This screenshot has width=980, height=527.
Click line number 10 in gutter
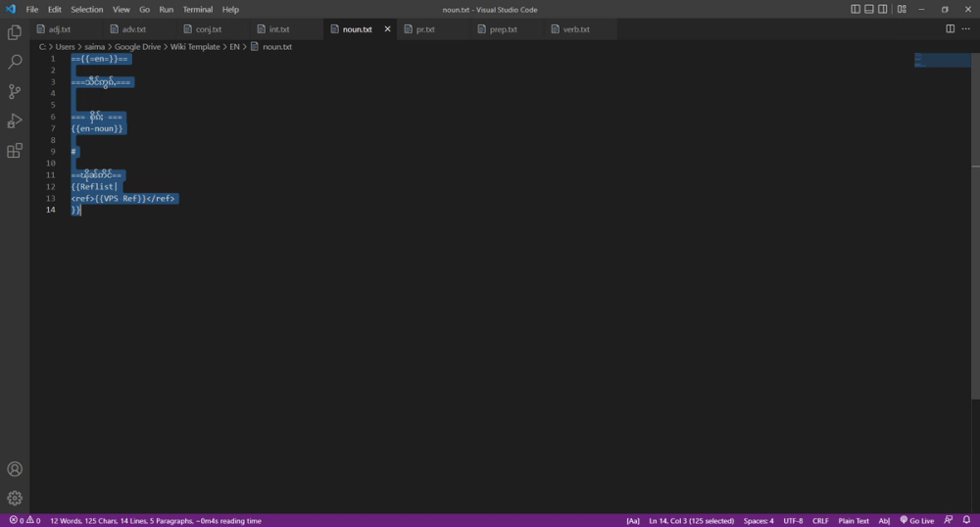pyautogui.click(x=51, y=163)
